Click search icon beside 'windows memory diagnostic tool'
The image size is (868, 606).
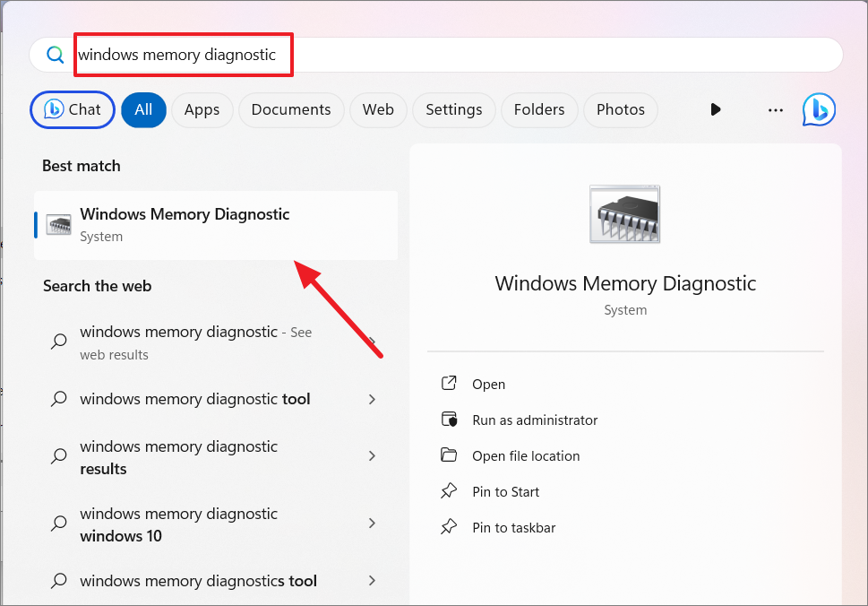click(x=59, y=399)
